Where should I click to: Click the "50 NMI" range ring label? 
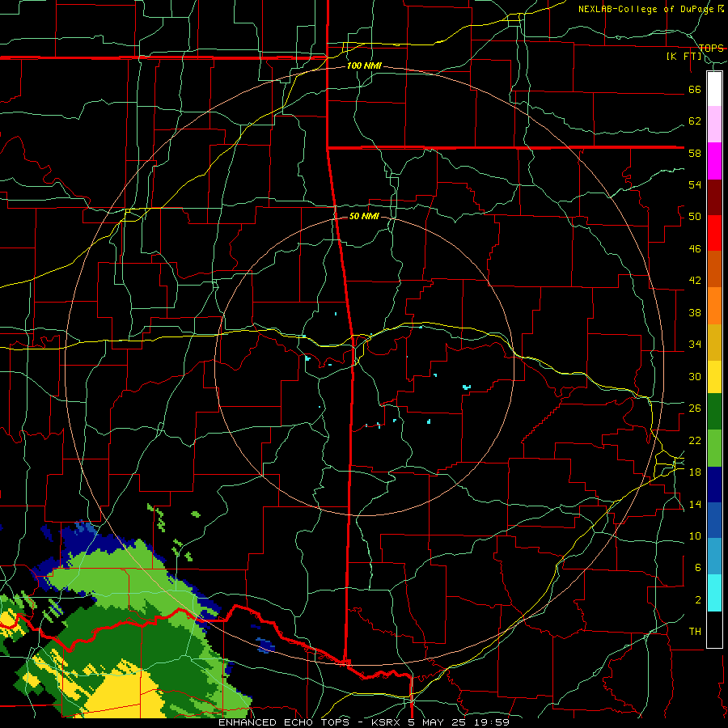coord(364,216)
